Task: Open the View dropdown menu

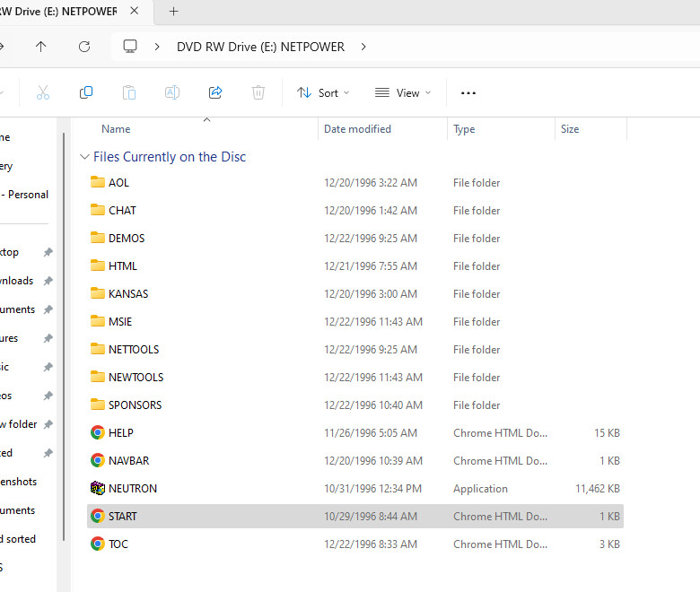Action: tap(403, 92)
